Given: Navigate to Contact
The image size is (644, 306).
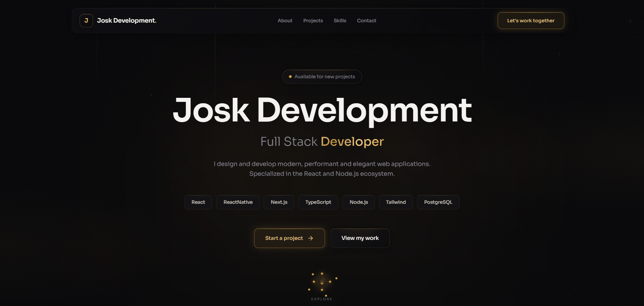Looking at the screenshot, I should tap(367, 21).
